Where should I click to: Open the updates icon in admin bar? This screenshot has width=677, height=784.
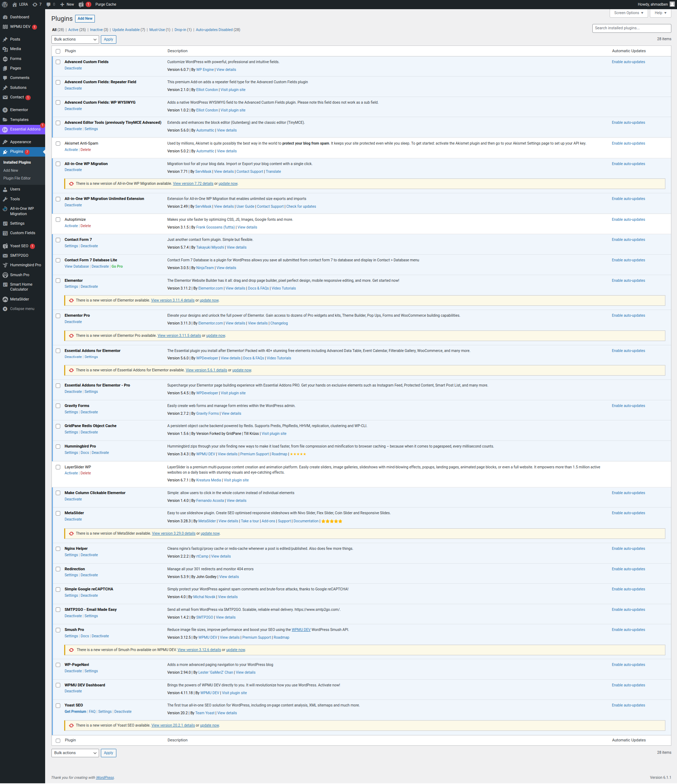[35, 5]
